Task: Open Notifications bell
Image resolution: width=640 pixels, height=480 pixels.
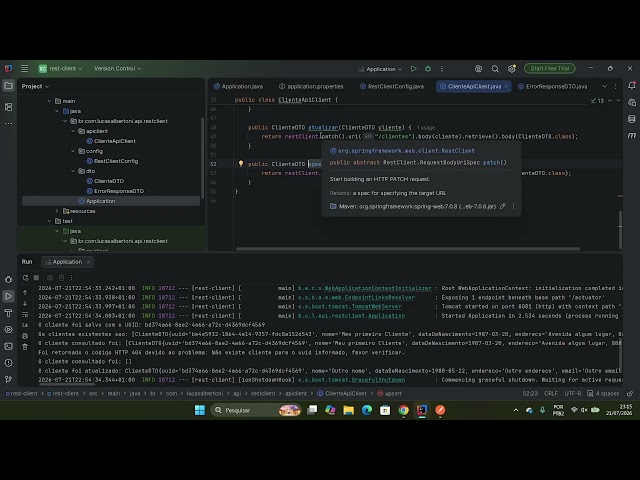Action: tap(631, 85)
